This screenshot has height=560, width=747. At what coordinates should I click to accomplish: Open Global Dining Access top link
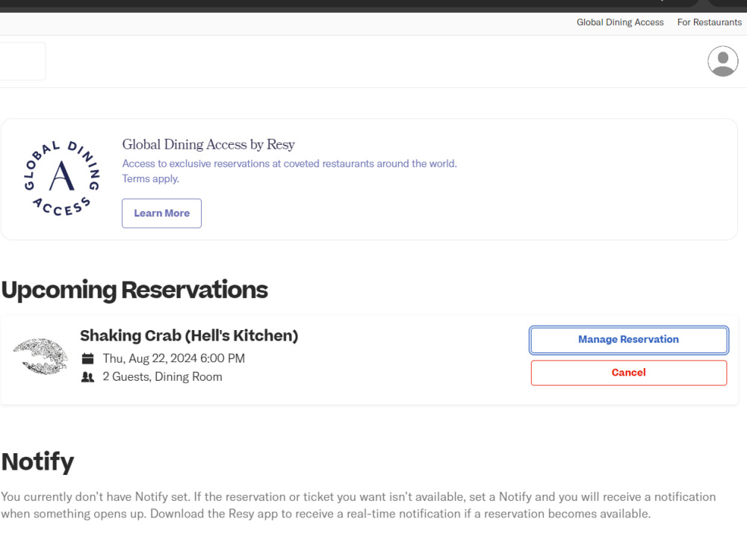coord(620,22)
